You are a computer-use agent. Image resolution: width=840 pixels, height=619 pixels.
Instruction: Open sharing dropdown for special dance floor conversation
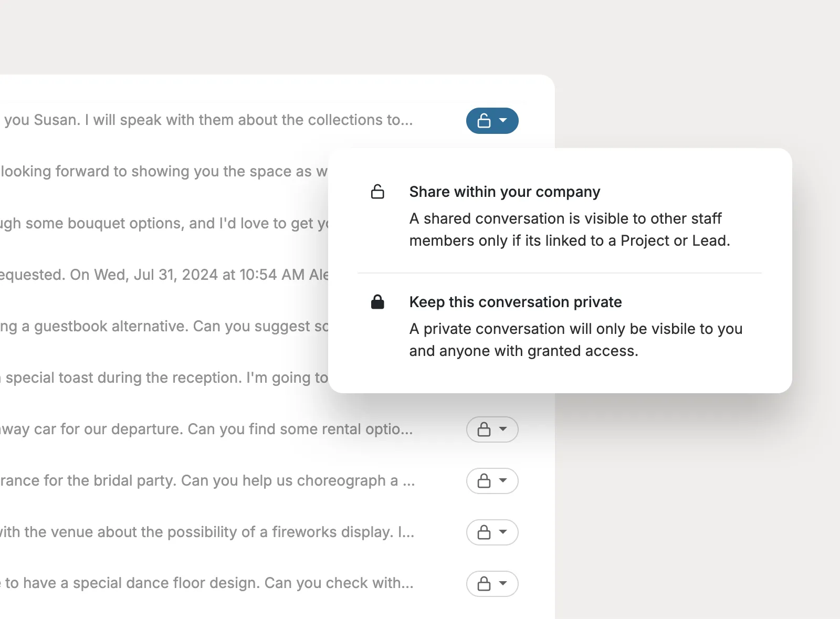point(492,584)
